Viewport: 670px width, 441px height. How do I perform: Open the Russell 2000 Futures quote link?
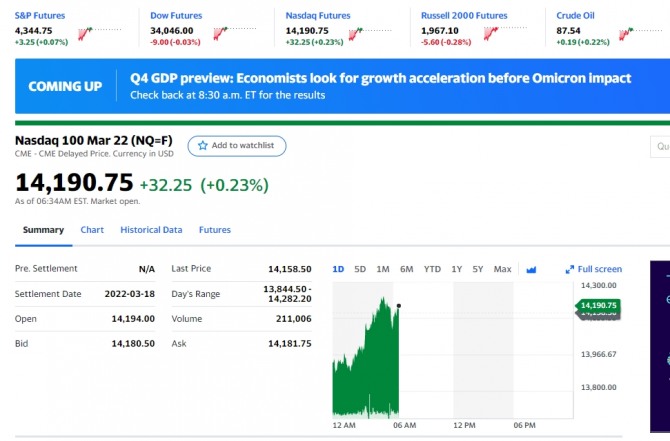(464, 16)
